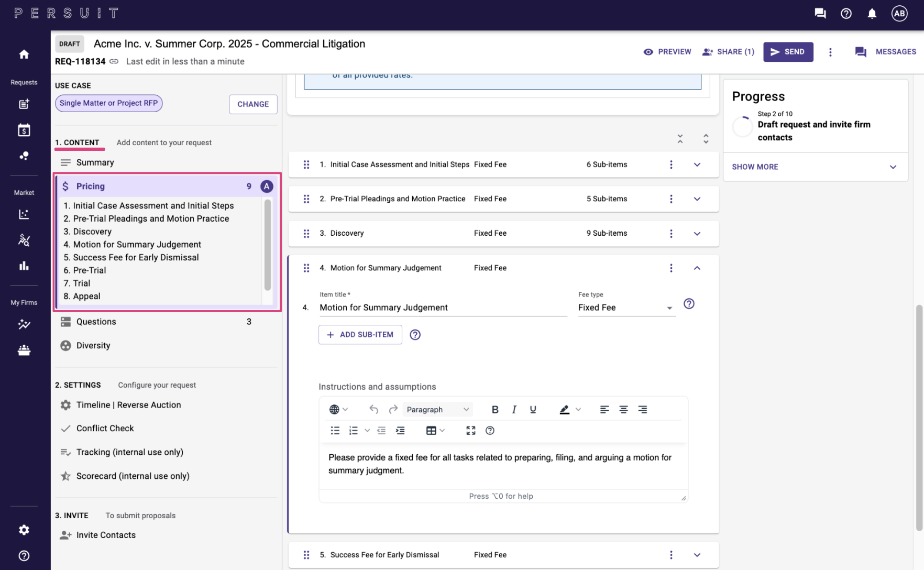Open notifications bell
Image resolution: width=924 pixels, height=570 pixels.
tap(872, 14)
